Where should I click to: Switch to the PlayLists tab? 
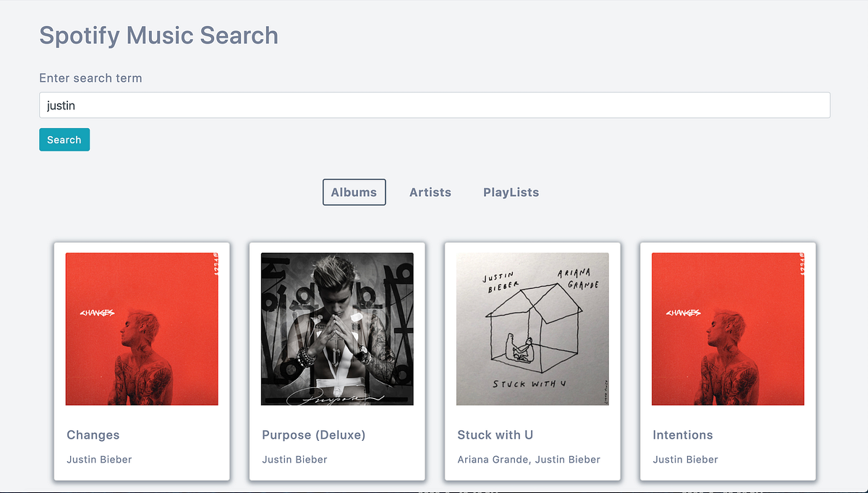click(511, 192)
